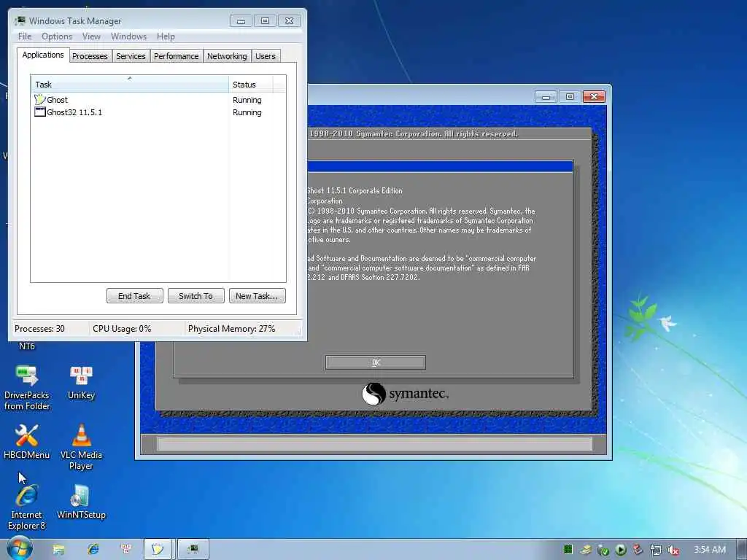
Task: Open Safely Remove Hardware tray icon
Action: tap(603, 550)
